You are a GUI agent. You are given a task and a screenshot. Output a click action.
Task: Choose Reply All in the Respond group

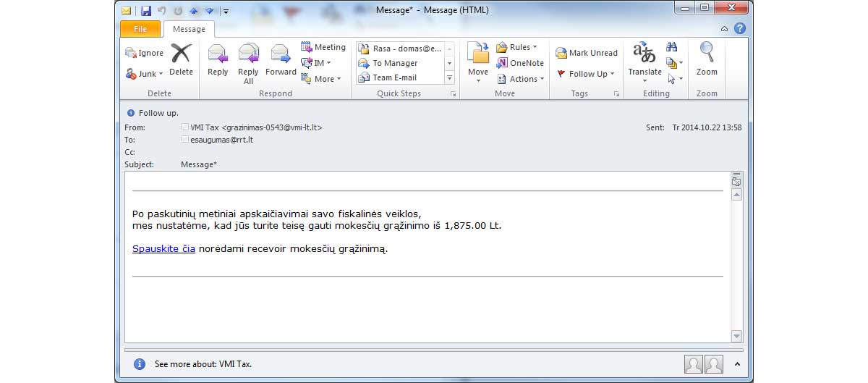click(248, 64)
